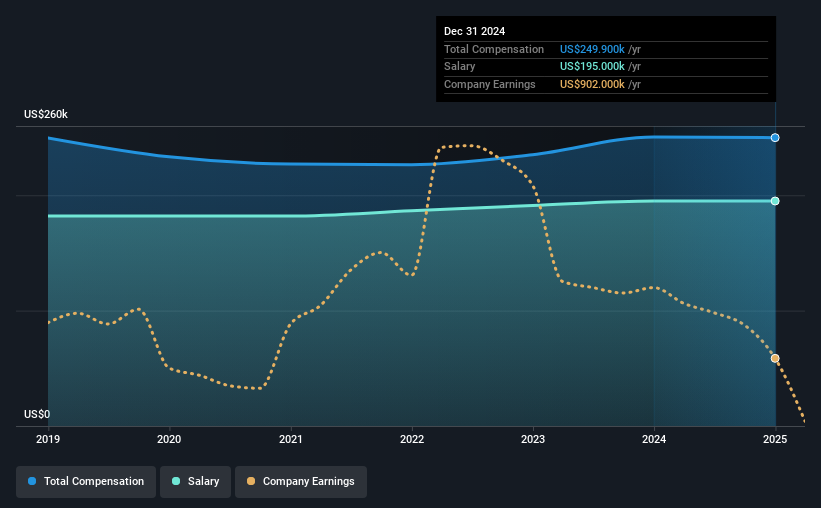Click the US$195.000k salary value
This screenshot has width=821, height=508.
tap(592, 67)
